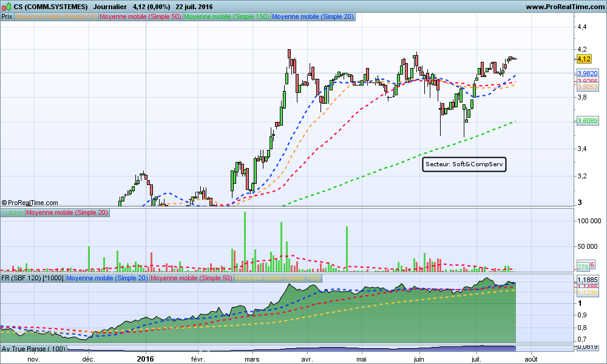Click the yellow 1,1230 average value
607x364 pixels.
(588, 292)
